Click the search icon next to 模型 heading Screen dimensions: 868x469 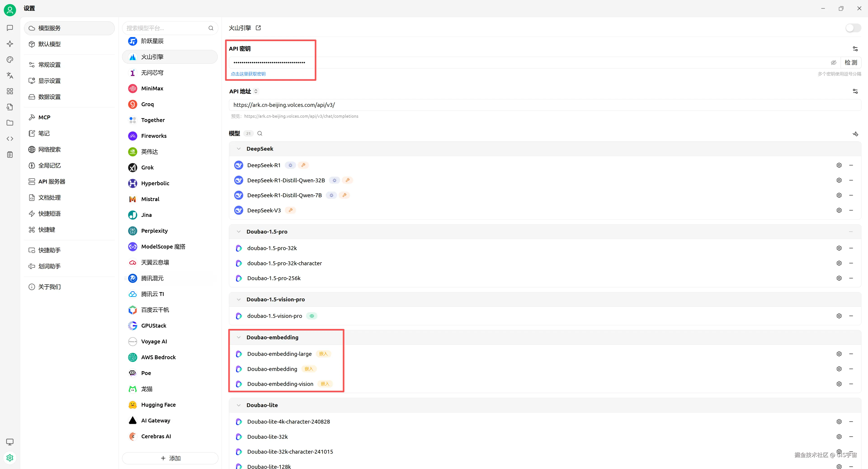(260, 134)
